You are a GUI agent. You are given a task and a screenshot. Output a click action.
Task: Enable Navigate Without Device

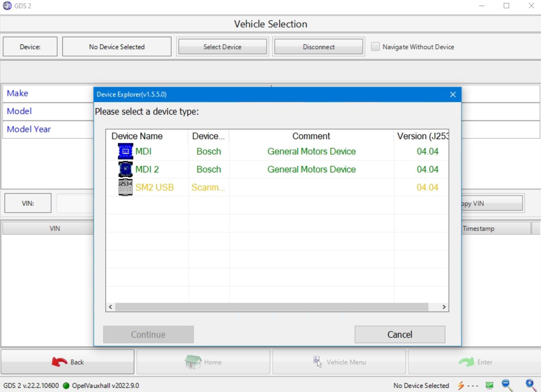point(375,46)
